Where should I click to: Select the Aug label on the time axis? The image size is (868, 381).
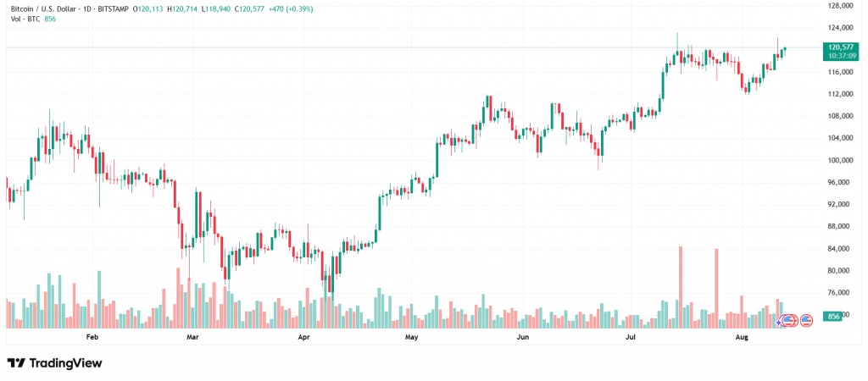tap(742, 337)
